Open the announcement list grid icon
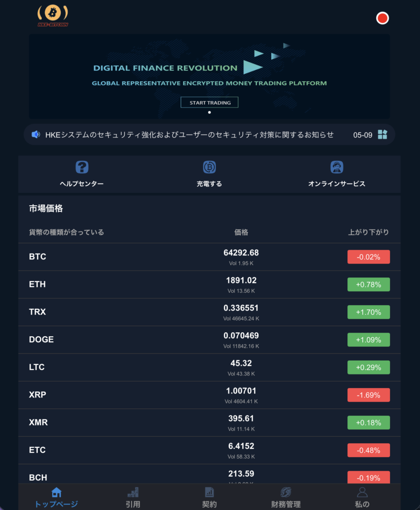 [x=383, y=134]
